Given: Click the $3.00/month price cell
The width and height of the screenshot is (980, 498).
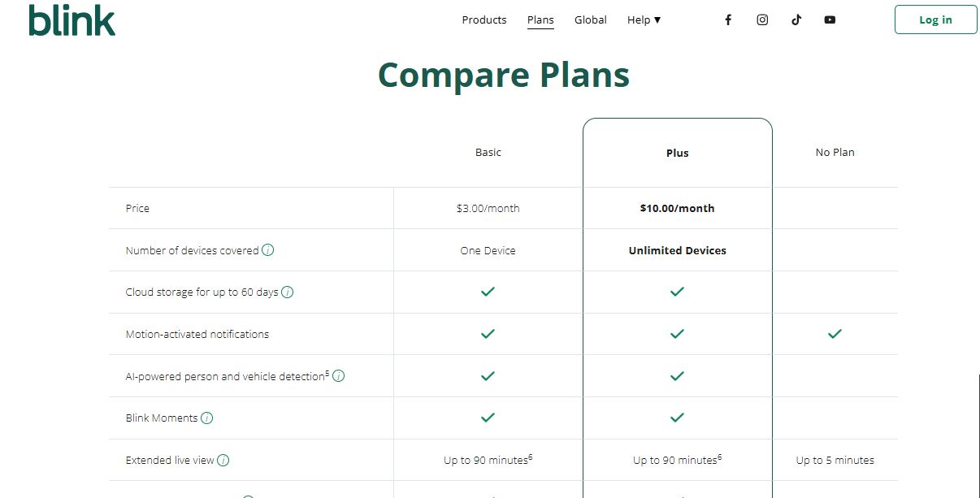Looking at the screenshot, I should [488, 209].
